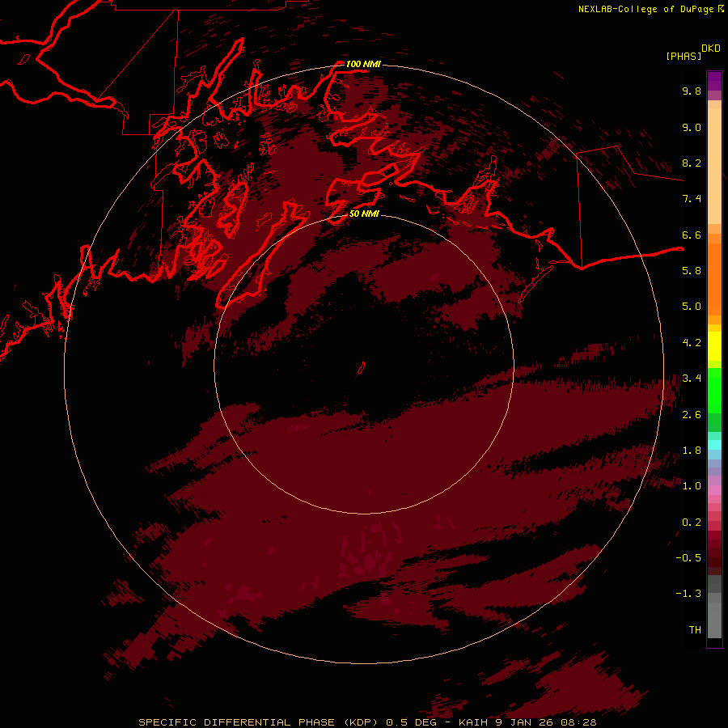The width and height of the screenshot is (728, 728).
Task: Click the 1.0 color scale value
Action: 692,486
